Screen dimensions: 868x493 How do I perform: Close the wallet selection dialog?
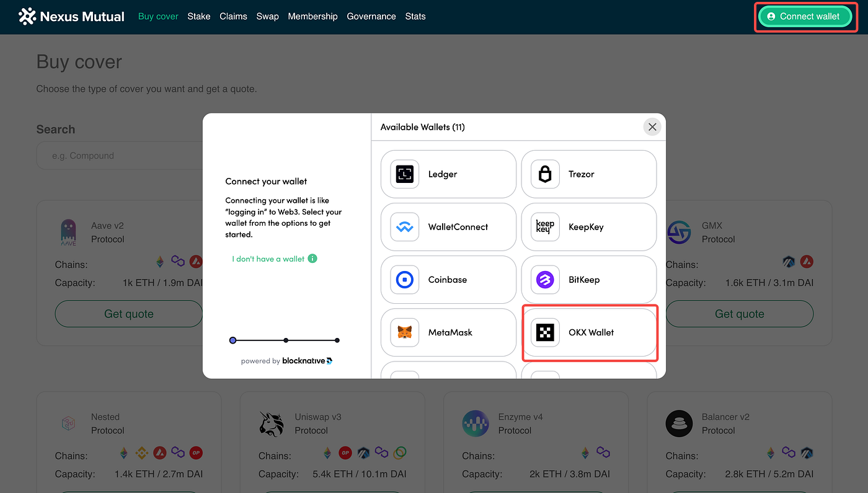[652, 127]
